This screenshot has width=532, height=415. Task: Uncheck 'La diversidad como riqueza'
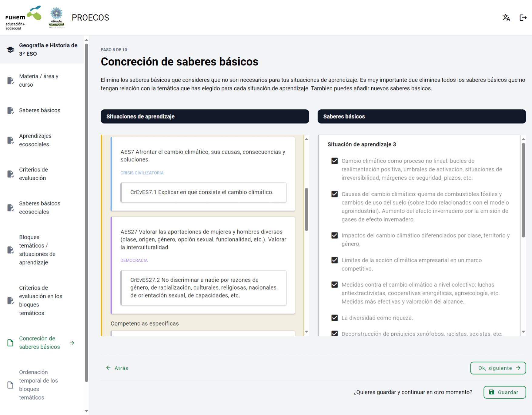click(335, 318)
